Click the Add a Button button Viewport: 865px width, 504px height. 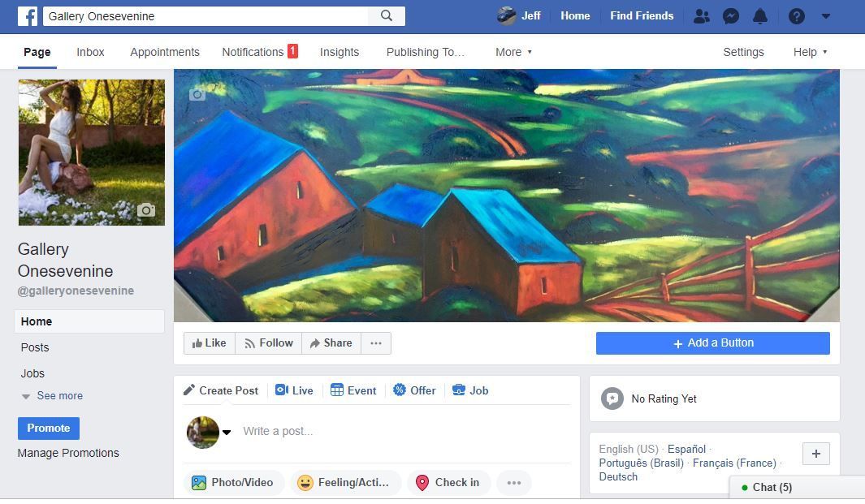(713, 343)
